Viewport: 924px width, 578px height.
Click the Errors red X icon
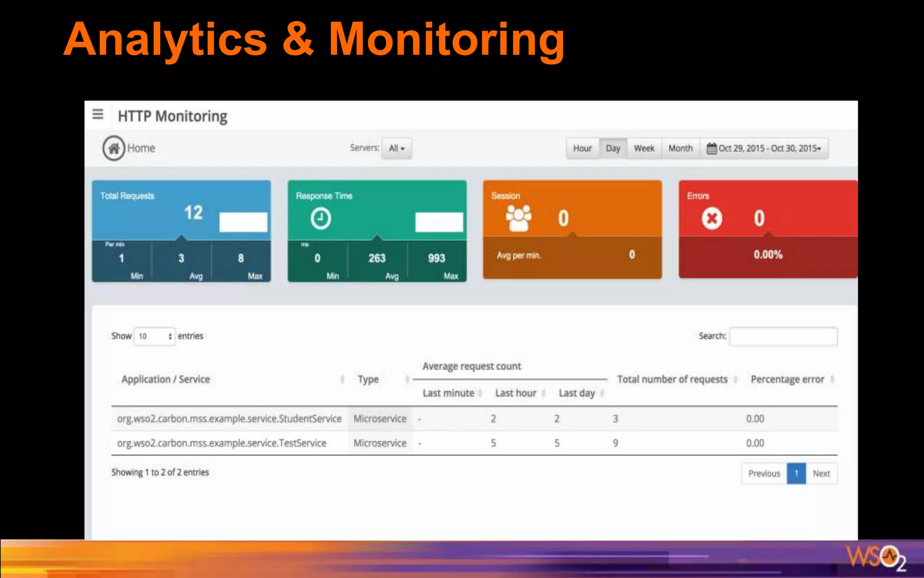pyautogui.click(x=711, y=219)
